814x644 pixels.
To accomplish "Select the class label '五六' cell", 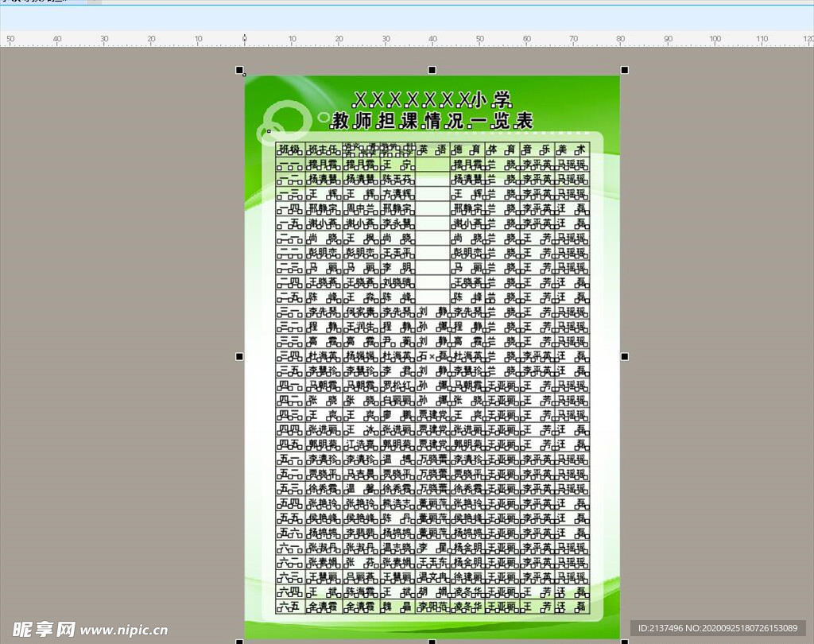I will pos(290,533).
